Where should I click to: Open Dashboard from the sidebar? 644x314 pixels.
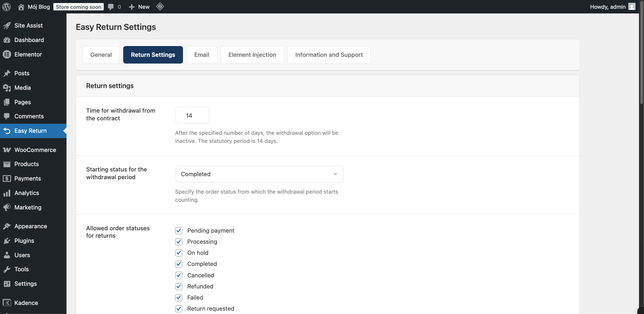[x=29, y=40]
